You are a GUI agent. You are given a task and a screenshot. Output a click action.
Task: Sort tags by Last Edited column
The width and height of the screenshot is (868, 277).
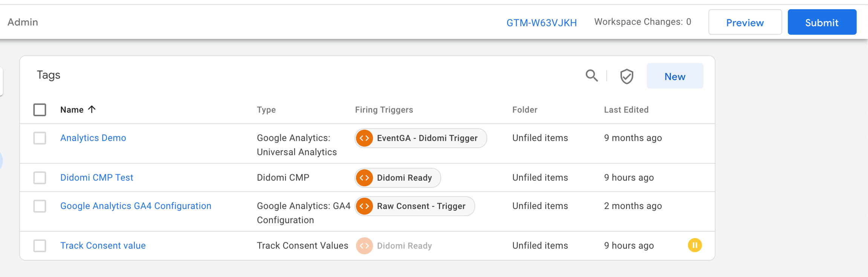(626, 110)
